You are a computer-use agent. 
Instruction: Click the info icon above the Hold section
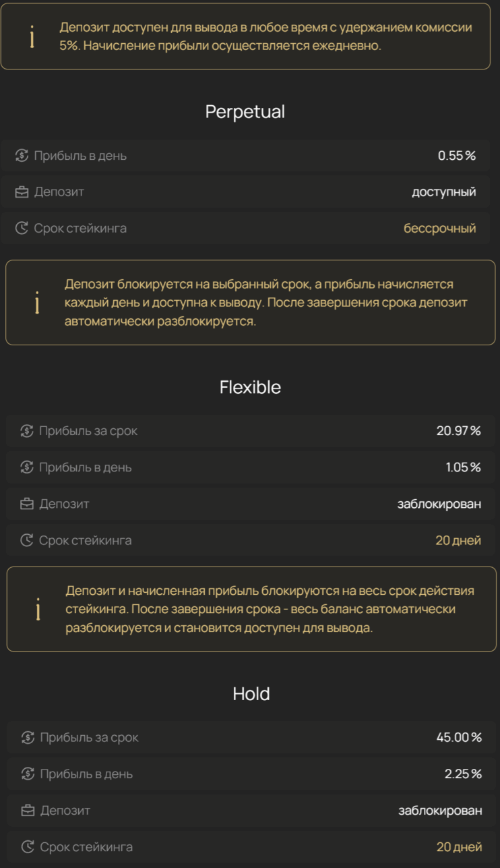pos(38,609)
